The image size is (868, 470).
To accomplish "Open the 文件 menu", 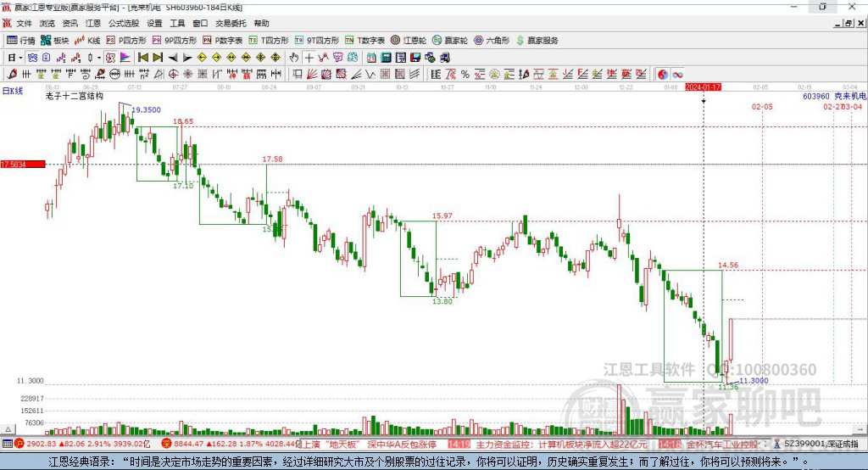I will point(25,23).
